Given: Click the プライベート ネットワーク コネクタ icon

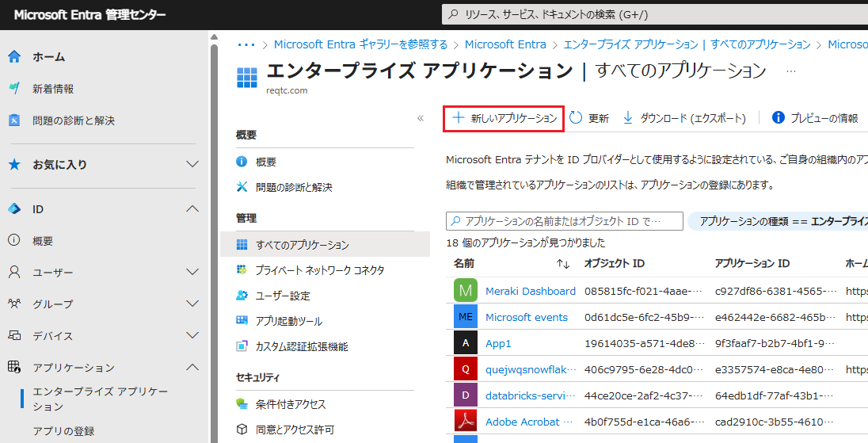Looking at the screenshot, I should 242,269.
